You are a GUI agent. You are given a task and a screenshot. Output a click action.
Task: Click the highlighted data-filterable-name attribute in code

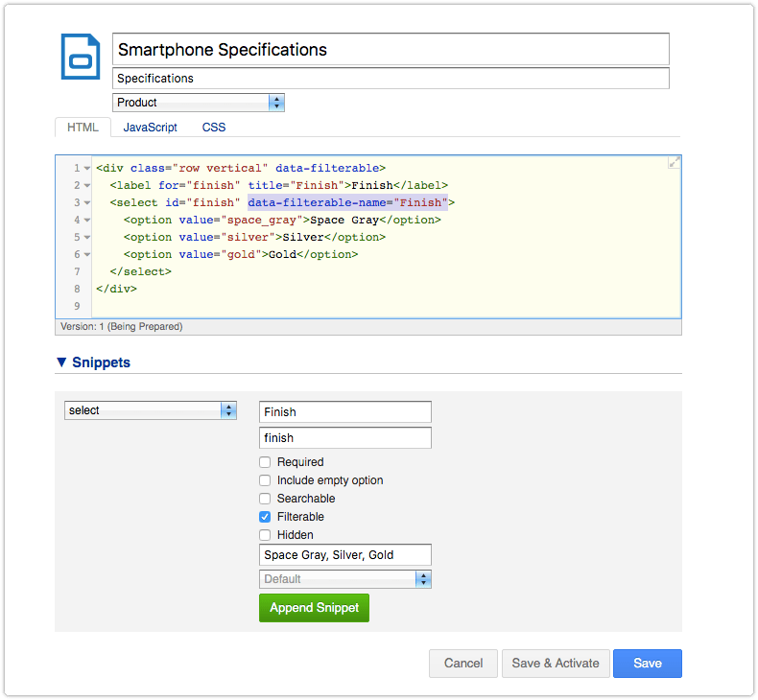click(348, 202)
